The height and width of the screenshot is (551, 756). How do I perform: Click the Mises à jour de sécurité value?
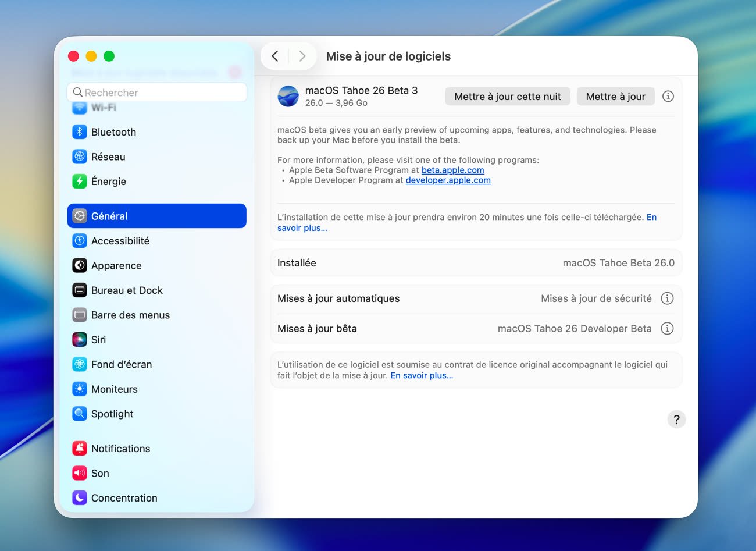click(596, 298)
